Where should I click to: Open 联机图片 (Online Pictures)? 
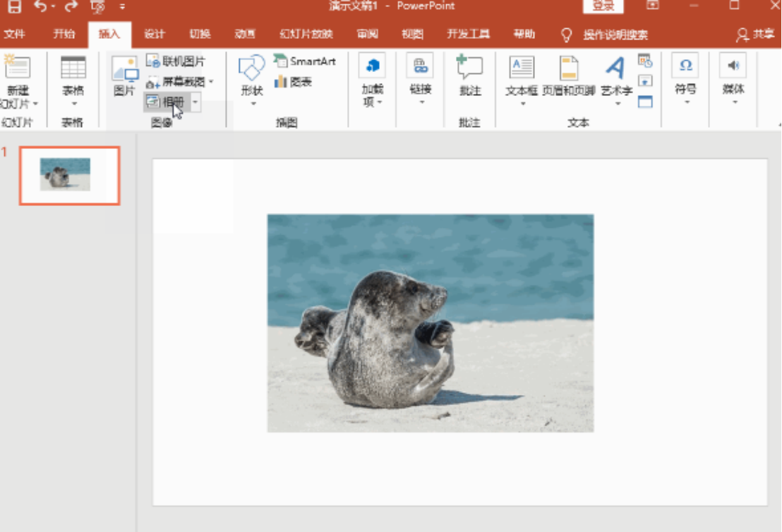pyautogui.click(x=178, y=61)
